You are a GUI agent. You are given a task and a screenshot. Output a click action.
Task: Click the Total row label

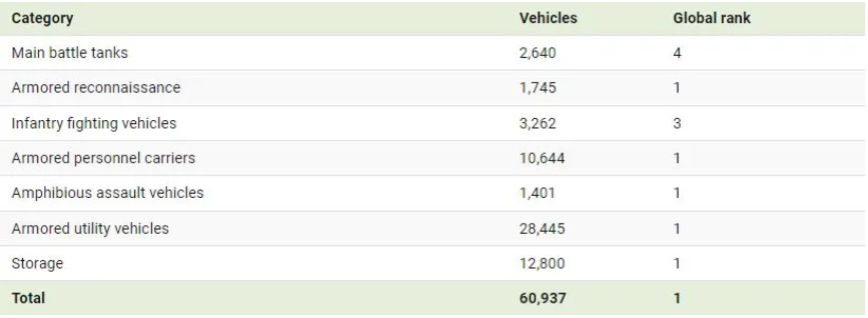coord(28,298)
